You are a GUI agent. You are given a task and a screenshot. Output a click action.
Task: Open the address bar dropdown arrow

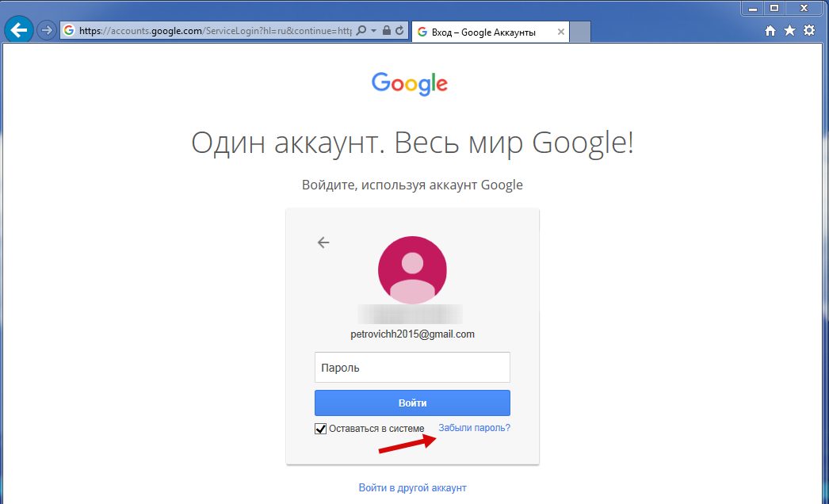pos(374,31)
